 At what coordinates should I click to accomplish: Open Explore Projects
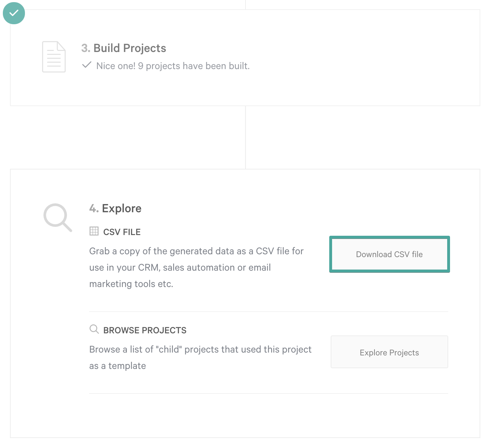click(389, 352)
